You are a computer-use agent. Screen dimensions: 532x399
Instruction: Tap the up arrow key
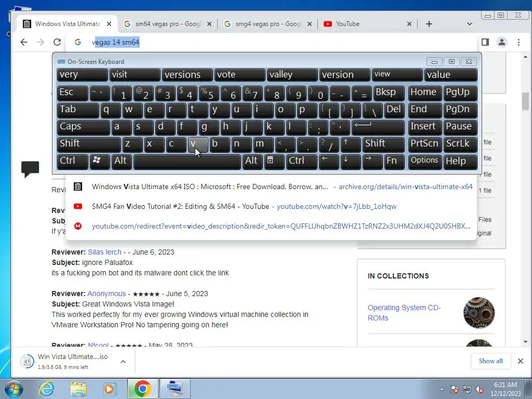tap(351, 144)
